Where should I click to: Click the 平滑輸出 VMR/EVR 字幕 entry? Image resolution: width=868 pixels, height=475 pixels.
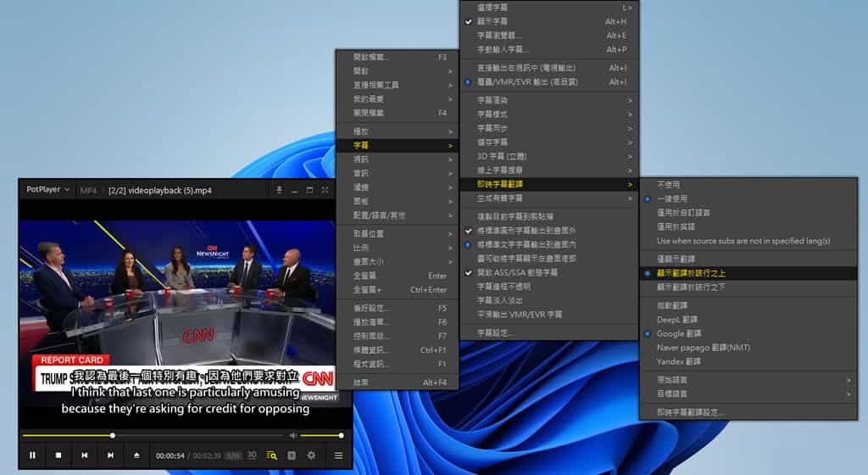(549, 315)
